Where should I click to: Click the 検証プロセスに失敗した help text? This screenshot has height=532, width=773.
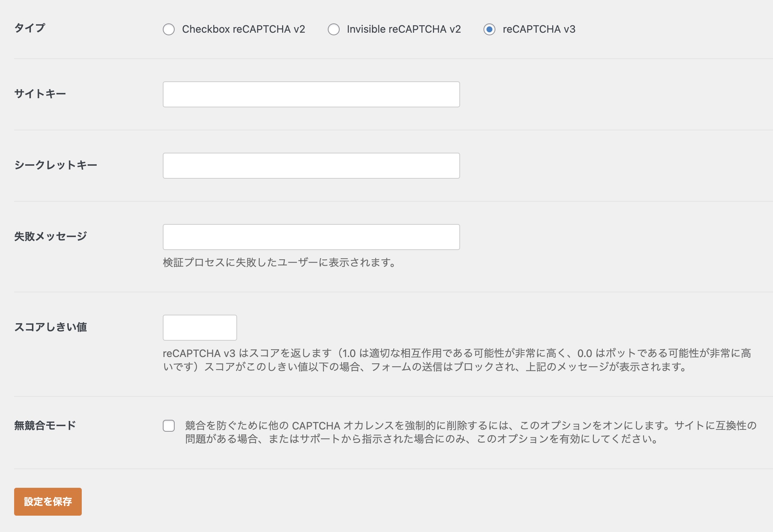coord(279,263)
